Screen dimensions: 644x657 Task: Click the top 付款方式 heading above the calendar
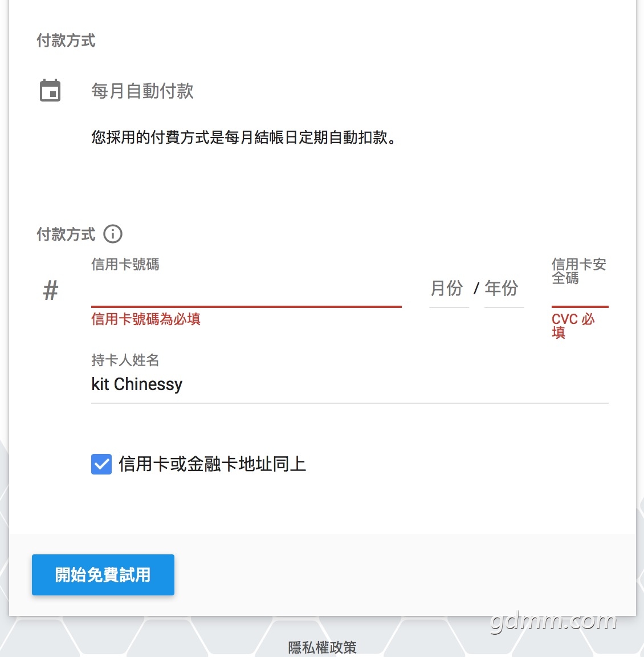(x=66, y=40)
